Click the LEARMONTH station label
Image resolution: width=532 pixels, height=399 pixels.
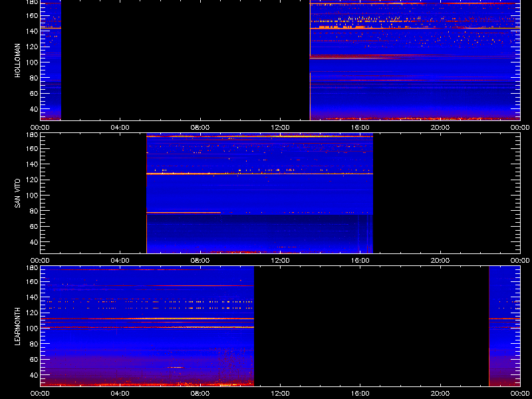[18, 327]
